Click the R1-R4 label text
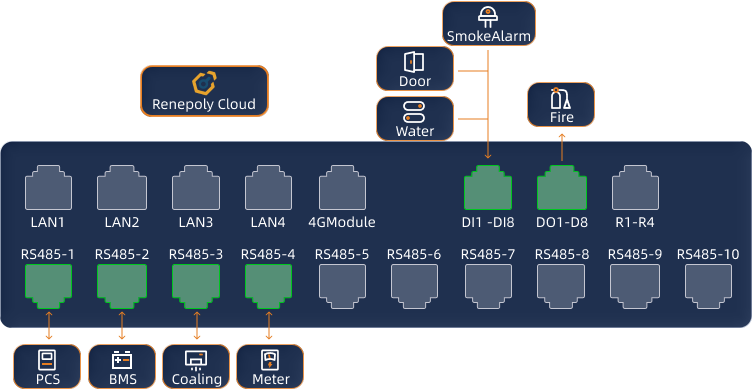The width and height of the screenshot is (752, 390). coord(635,223)
